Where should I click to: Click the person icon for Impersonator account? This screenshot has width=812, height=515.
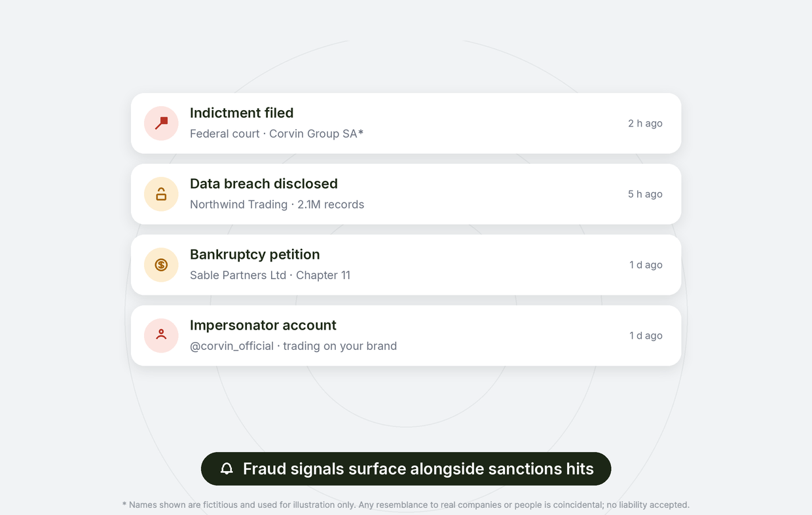point(161,335)
